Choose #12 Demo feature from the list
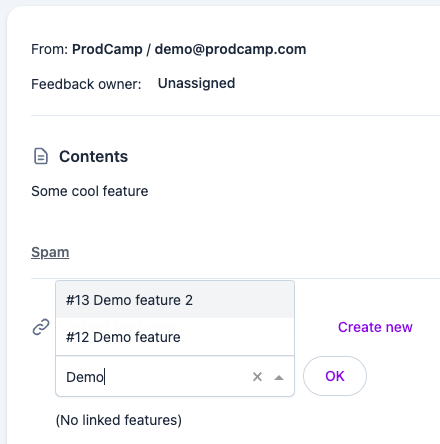The width and height of the screenshot is (440, 444). click(x=175, y=337)
